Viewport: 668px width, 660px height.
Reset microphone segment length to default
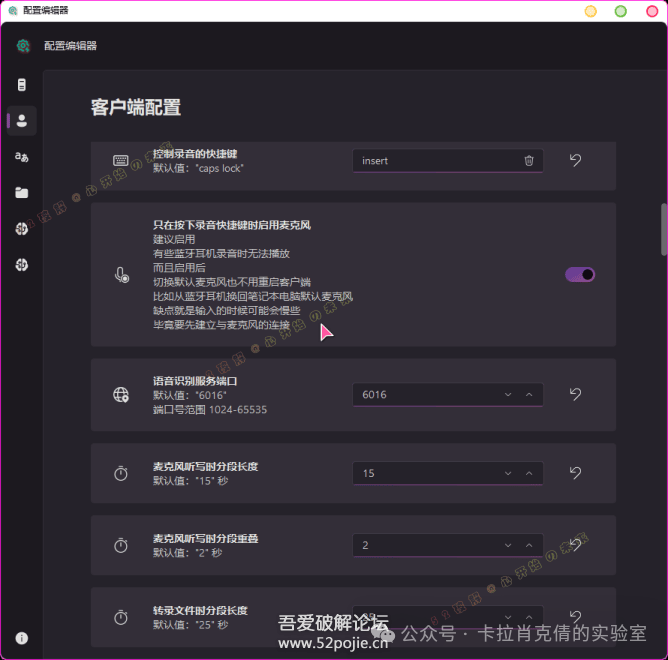click(x=576, y=473)
